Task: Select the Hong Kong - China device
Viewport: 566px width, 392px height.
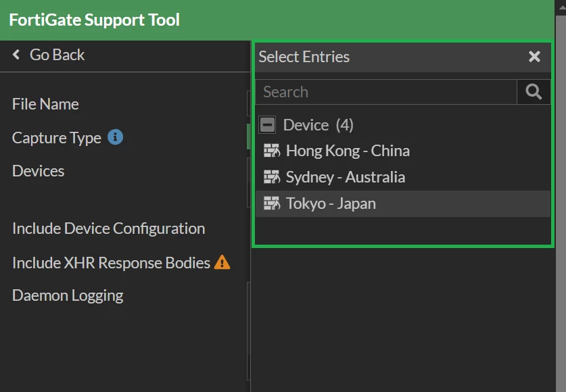Action: [403, 151]
